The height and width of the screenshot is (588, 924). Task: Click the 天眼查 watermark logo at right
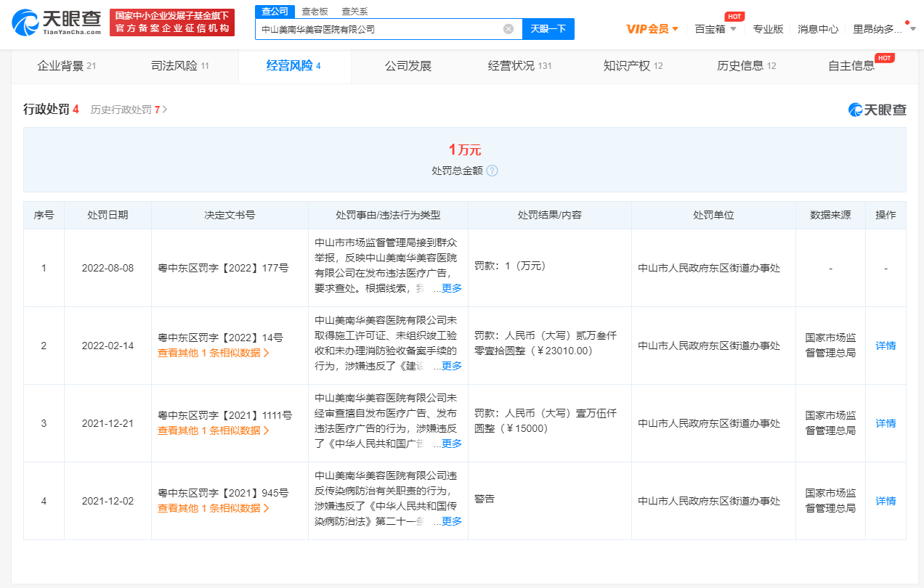(877, 110)
